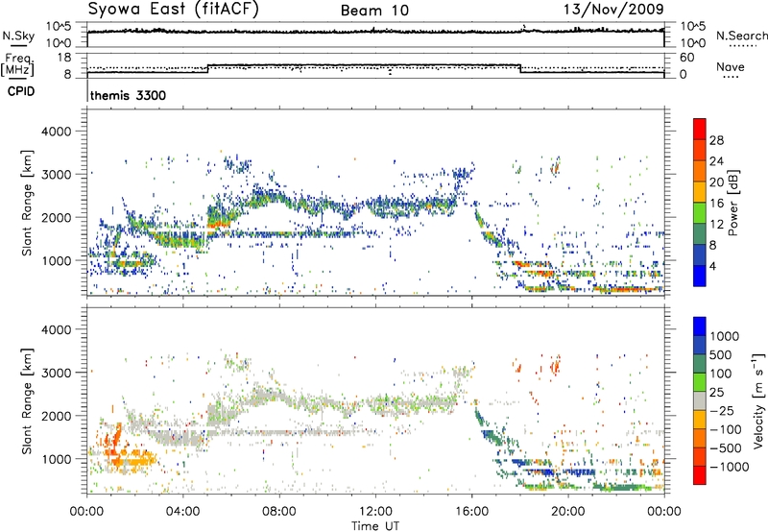
Task: Click the 'Beam 10' label
Action: click(x=374, y=11)
